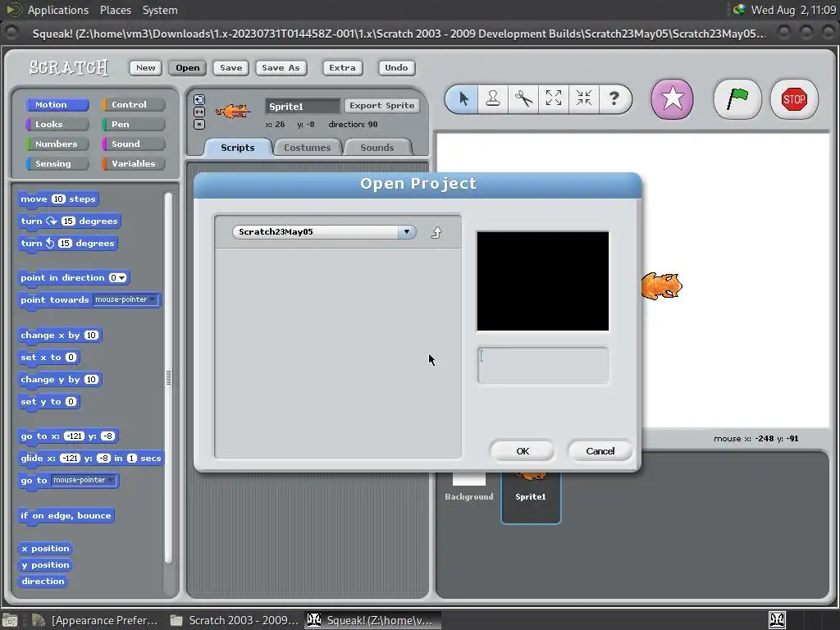The image size is (840, 630).
Task: Select the stamp duplicate tool
Action: [x=493, y=98]
